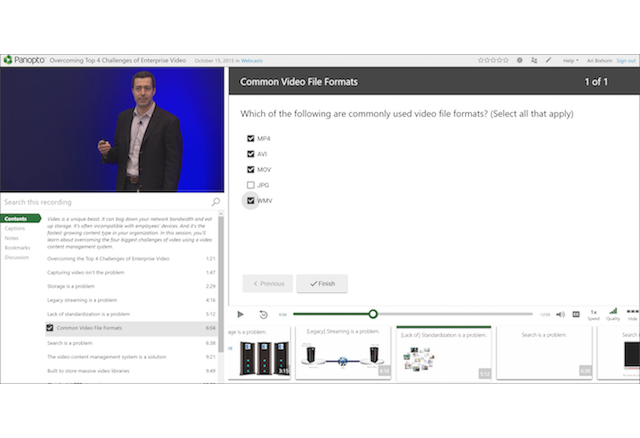Click the Search this recording field
Screen dimensions: 640x438
click(106, 202)
